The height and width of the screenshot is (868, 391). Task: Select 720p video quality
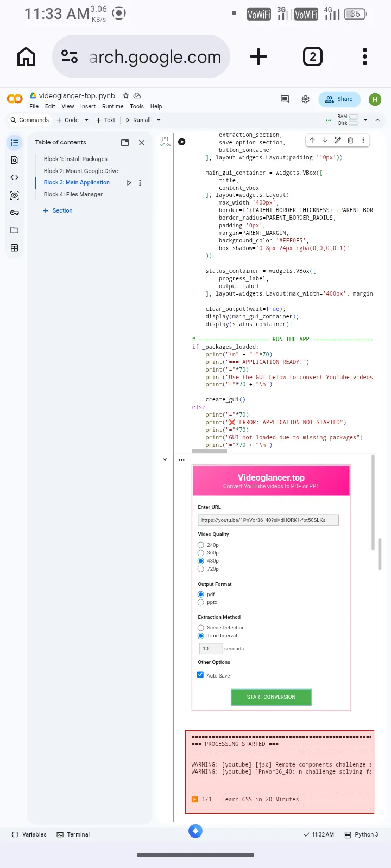click(x=201, y=569)
